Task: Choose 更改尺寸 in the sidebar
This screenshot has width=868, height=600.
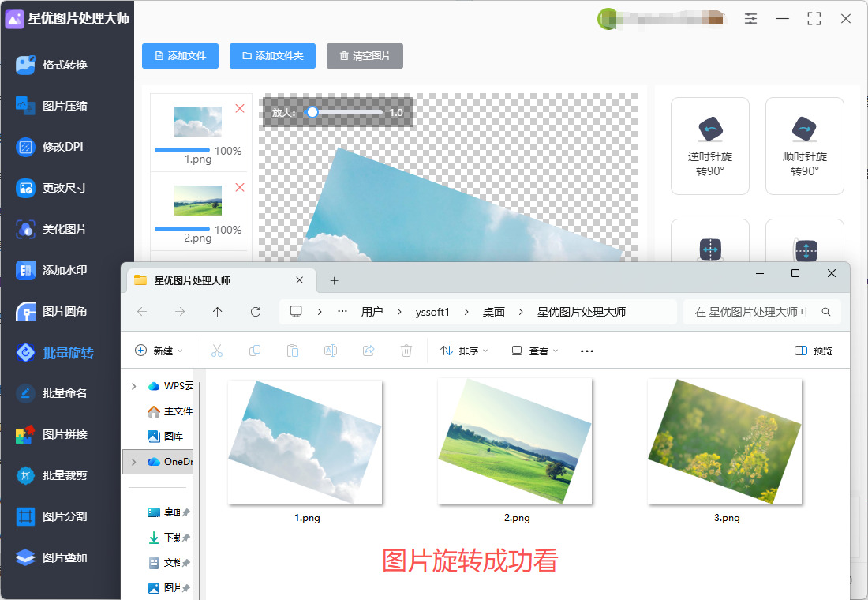Action: click(x=51, y=188)
